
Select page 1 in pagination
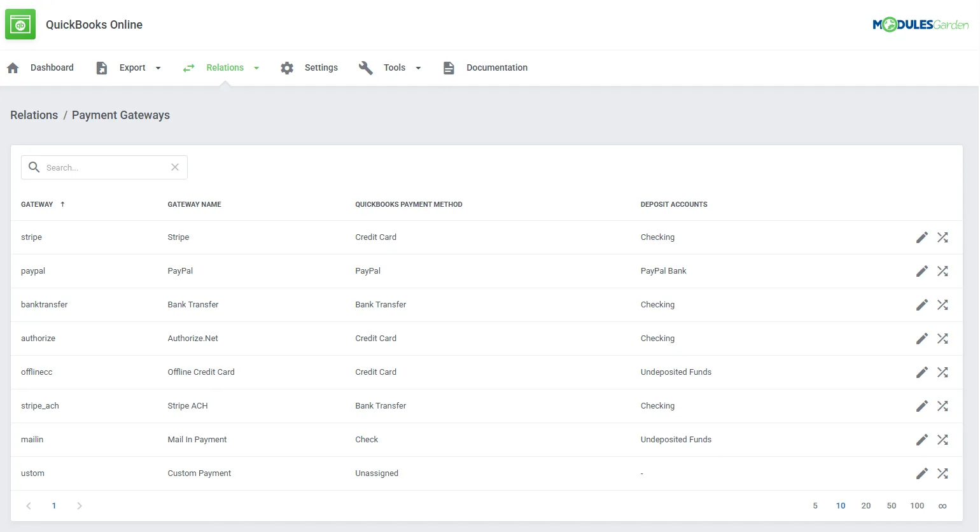(x=54, y=506)
